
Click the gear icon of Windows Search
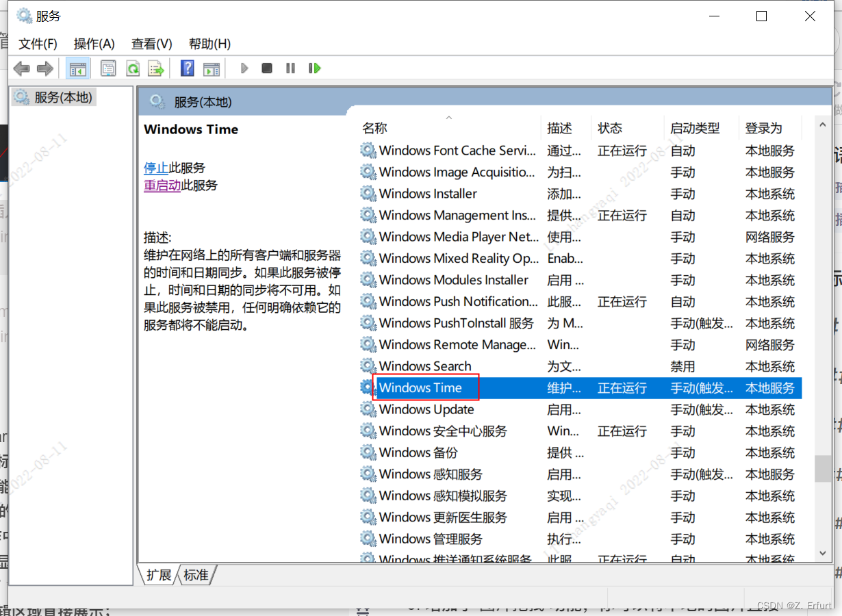pos(368,366)
